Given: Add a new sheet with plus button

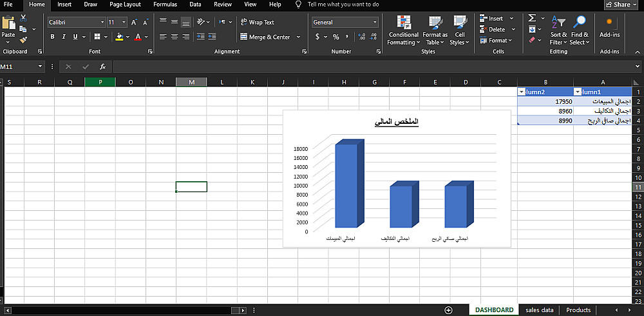Looking at the screenshot, I should tap(448, 310).
